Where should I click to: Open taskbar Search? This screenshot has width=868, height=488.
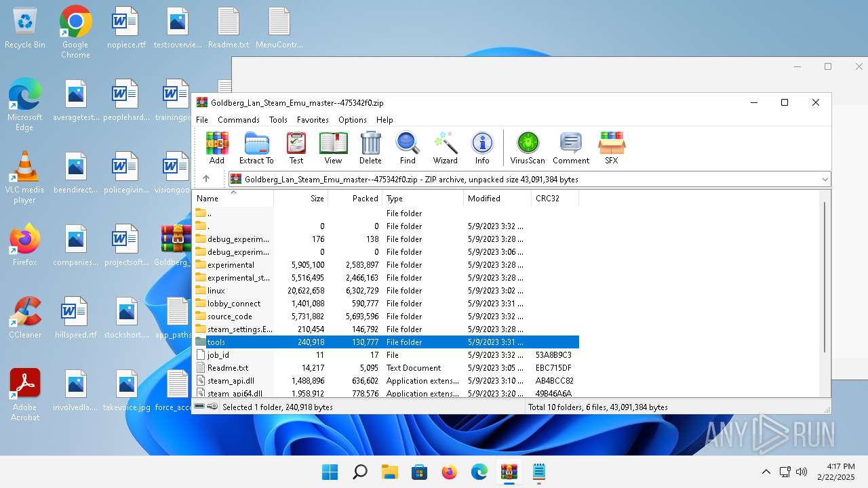coord(360,472)
